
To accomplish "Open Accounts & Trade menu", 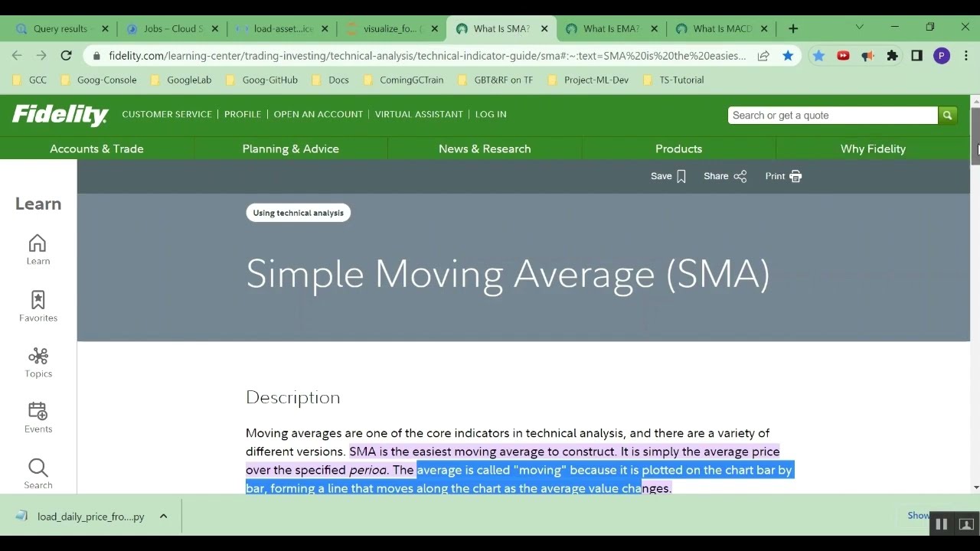I will click(96, 148).
